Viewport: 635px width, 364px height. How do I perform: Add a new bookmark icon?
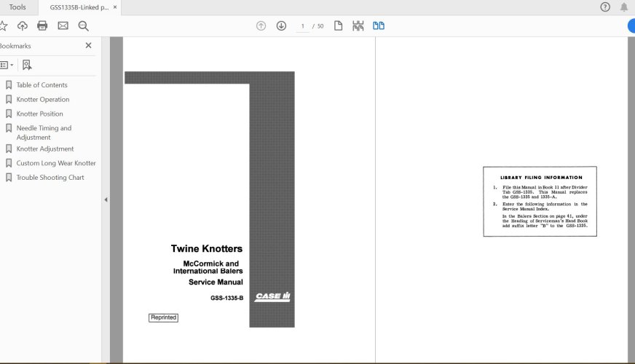tap(27, 65)
